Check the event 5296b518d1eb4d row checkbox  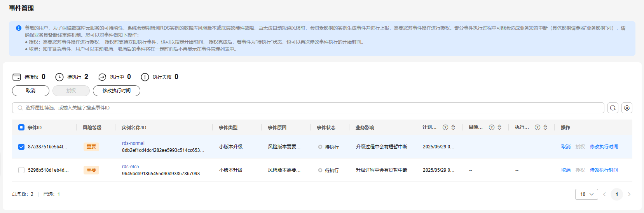coord(21,170)
